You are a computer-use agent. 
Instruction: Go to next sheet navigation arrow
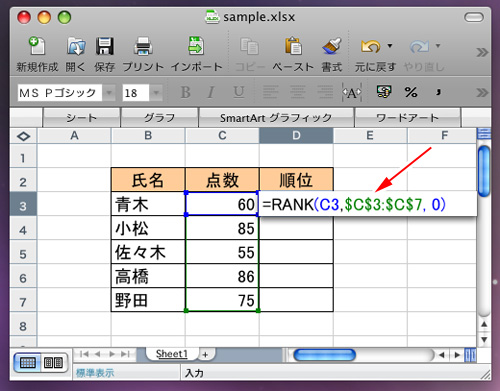pyautogui.click(x=112, y=354)
